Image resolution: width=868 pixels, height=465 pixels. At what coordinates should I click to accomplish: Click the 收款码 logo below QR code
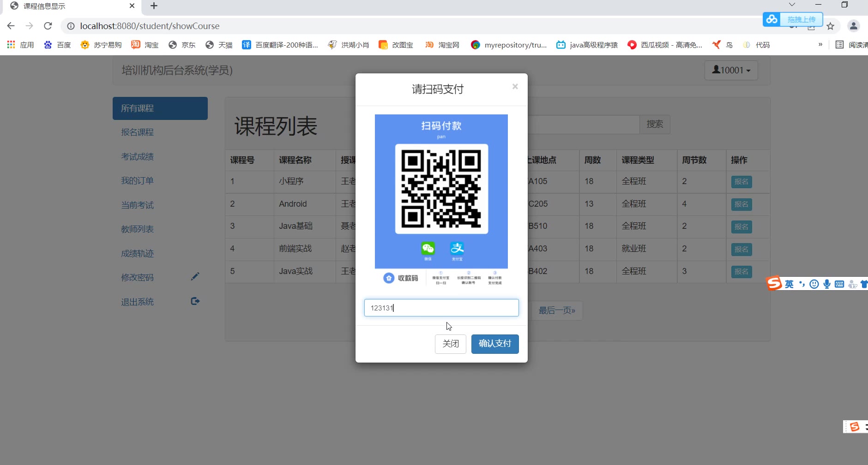(x=401, y=278)
